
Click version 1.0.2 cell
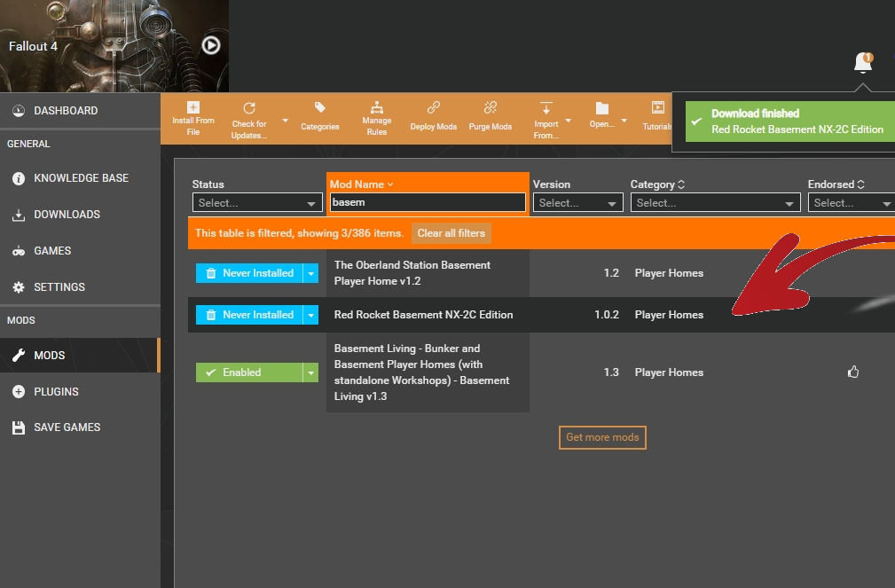(606, 315)
